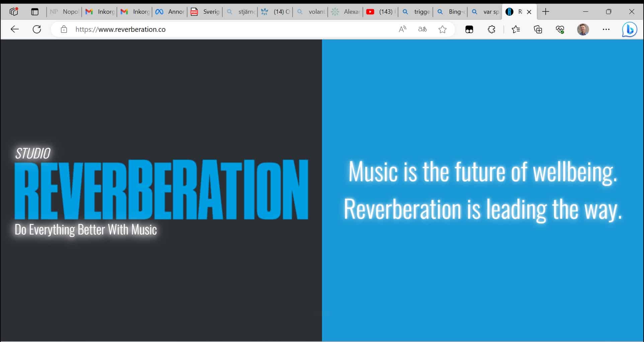Screen dimensions: 644x342
Task: Switch to the Alexa tab
Action: coord(345,12)
